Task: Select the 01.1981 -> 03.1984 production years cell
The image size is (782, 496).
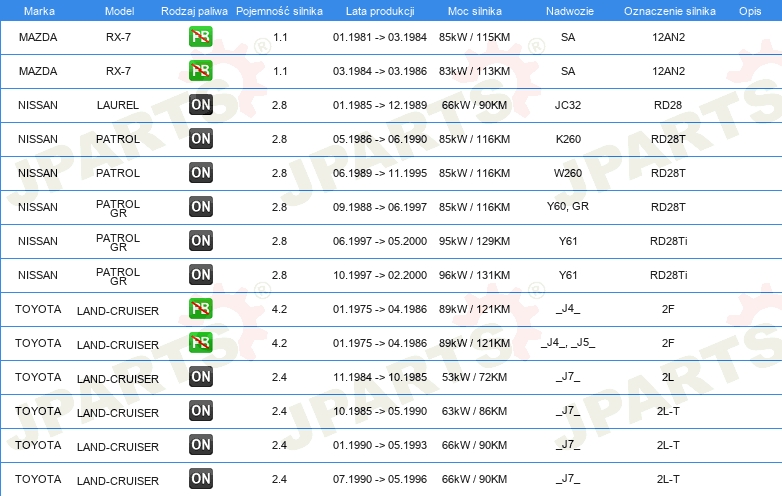Action: [380, 37]
